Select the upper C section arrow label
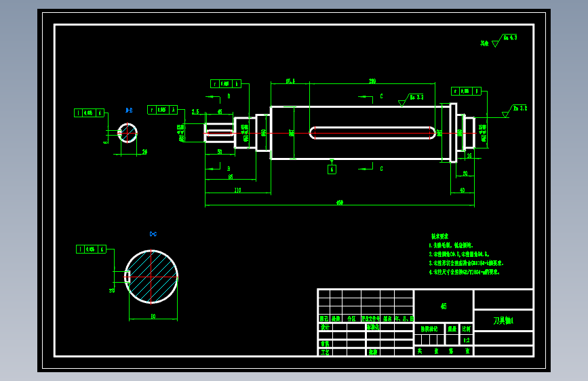 click(381, 96)
